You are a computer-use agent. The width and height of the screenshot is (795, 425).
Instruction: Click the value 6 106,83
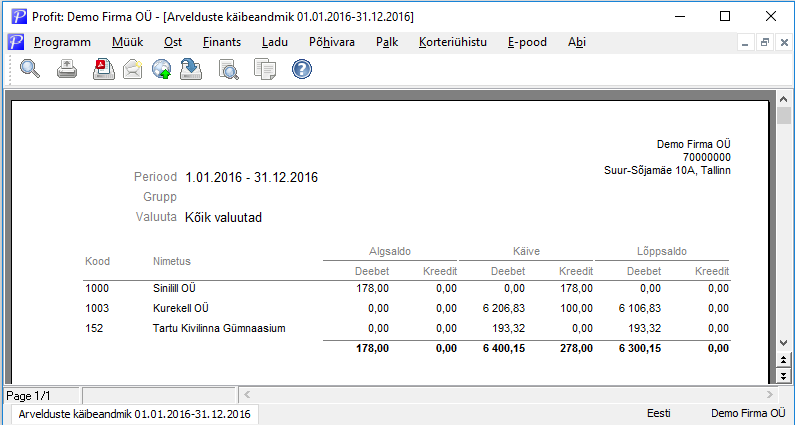(640, 308)
